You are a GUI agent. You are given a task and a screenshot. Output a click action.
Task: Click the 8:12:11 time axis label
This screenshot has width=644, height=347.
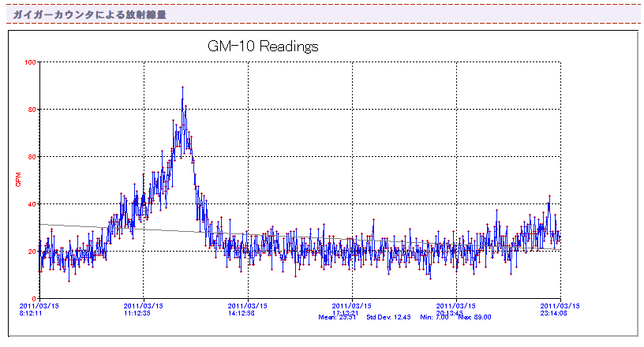pos(31,313)
